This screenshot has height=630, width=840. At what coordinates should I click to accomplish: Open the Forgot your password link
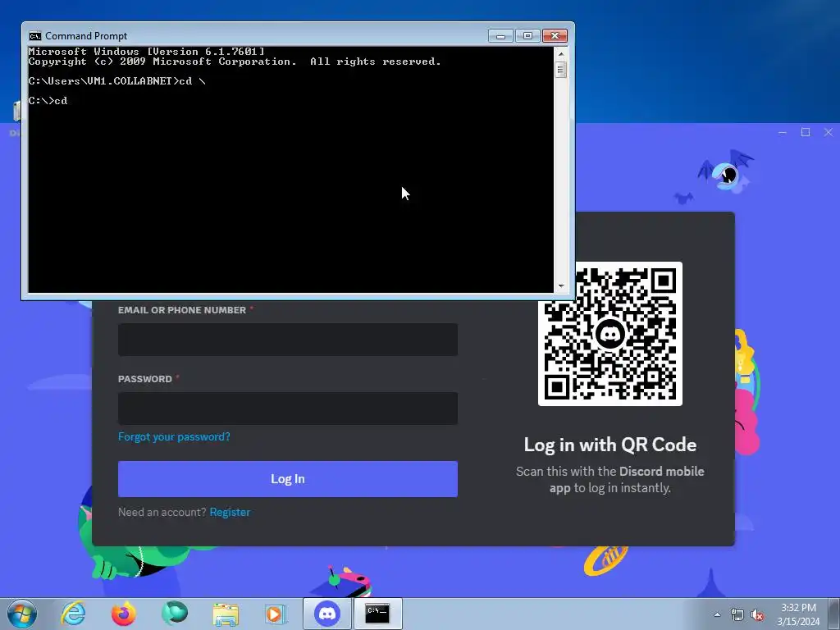[174, 436]
